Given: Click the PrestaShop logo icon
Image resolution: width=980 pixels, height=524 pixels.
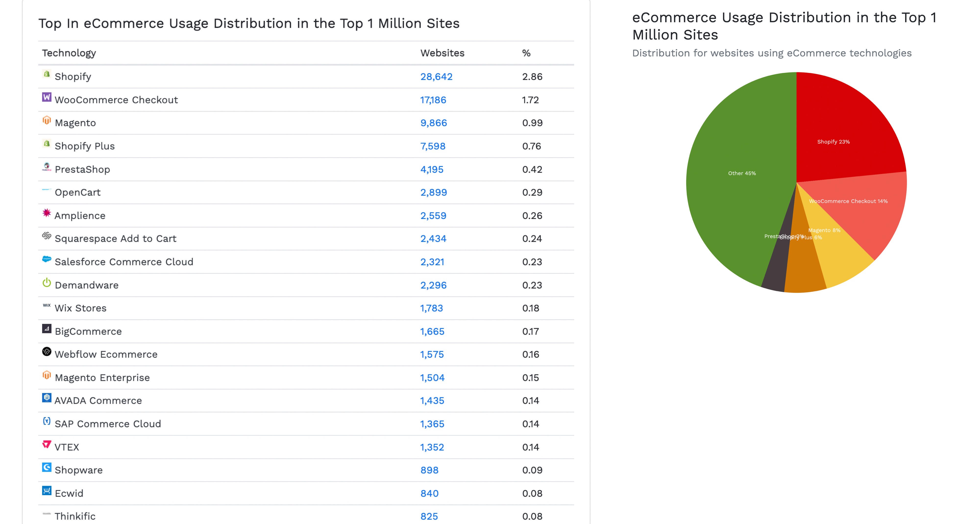Looking at the screenshot, I should (x=46, y=167).
